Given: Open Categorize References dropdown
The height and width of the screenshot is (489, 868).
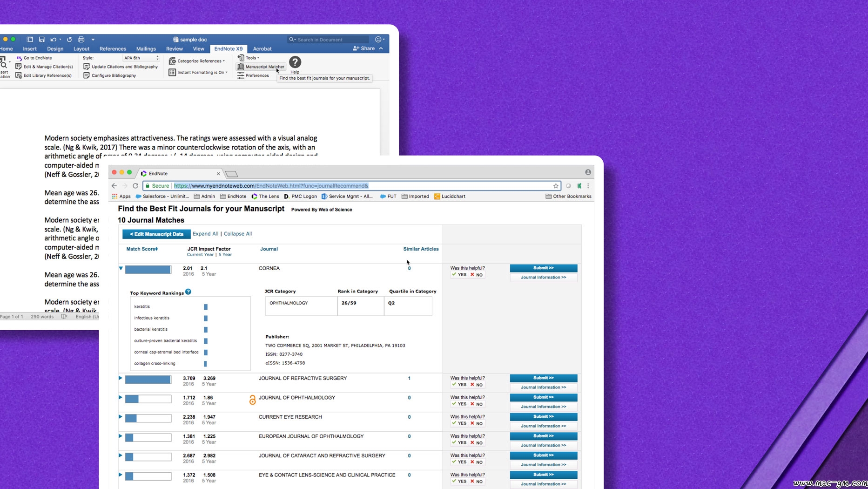Looking at the screenshot, I should coord(197,61).
